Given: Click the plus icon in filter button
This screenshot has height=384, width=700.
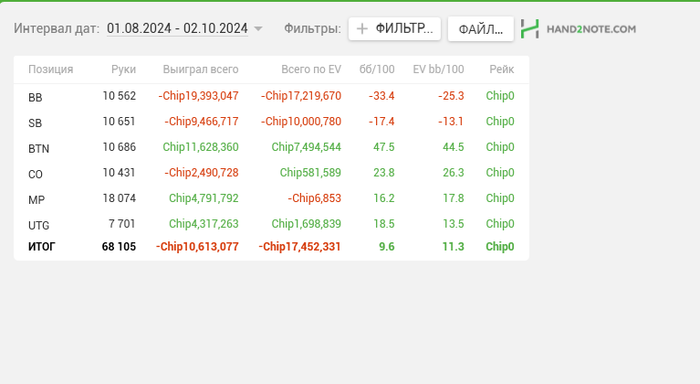Looking at the screenshot, I should click(362, 29).
